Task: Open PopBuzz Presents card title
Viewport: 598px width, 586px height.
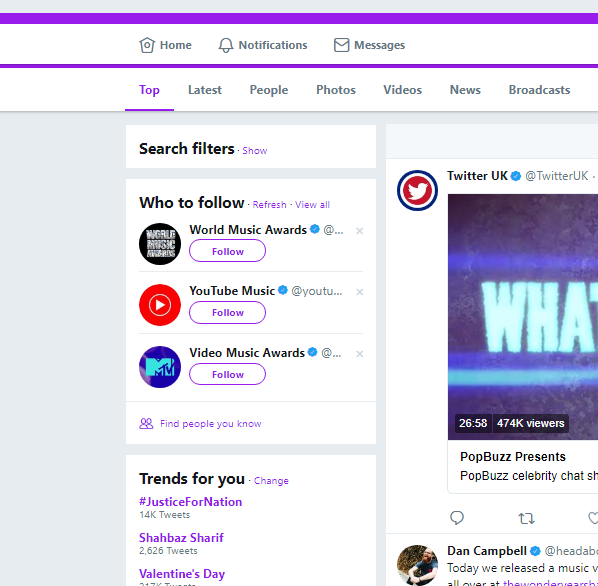Action: (x=513, y=457)
